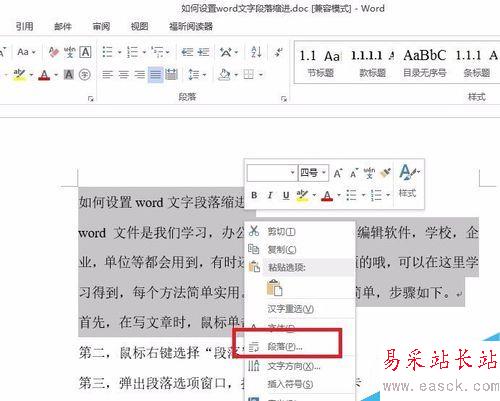Apply red font color in ribbon

point(44,75)
